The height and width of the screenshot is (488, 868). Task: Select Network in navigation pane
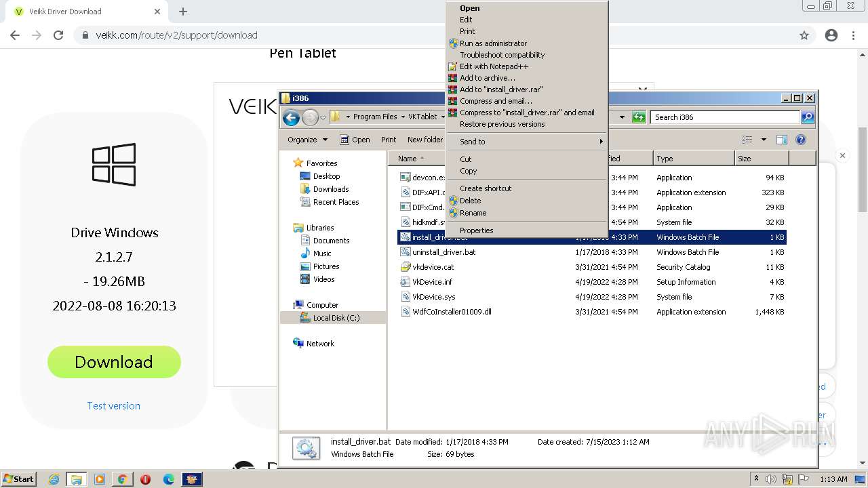[320, 344]
